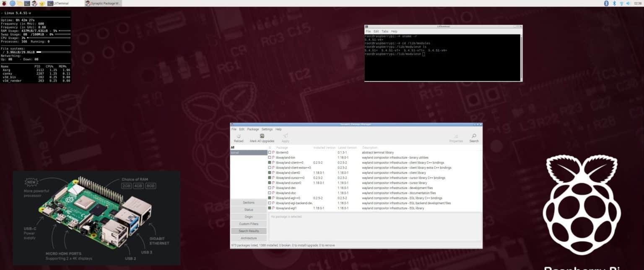
Task: Click the Reload toolbar icon
Action: point(239,136)
